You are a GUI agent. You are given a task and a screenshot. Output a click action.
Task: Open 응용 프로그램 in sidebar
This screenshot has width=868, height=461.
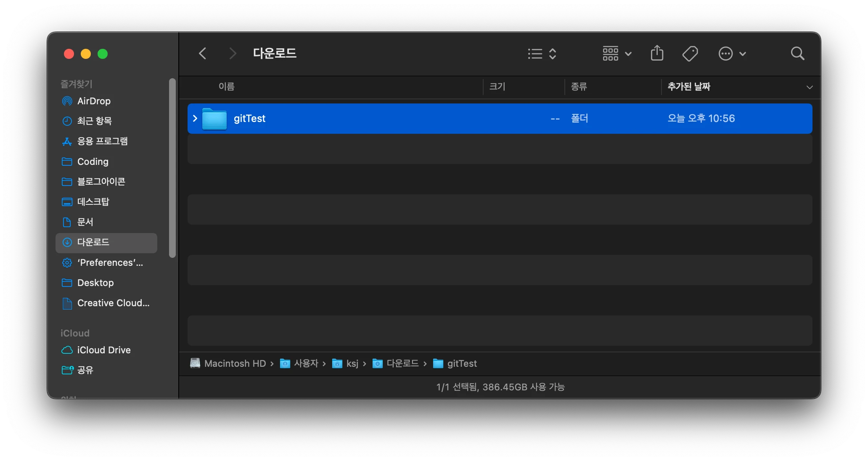tap(102, 141)
